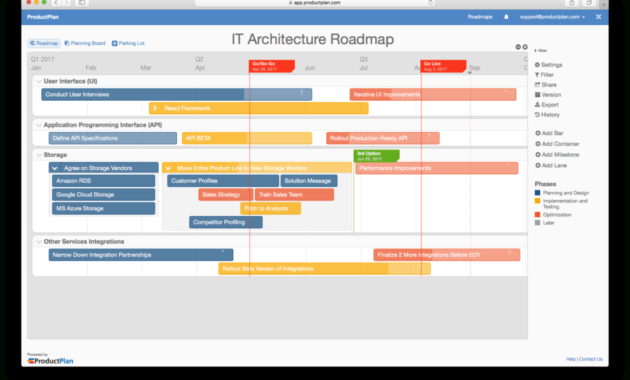Image resolution: width=630 pixels, height=380 pixels.
Task: Click the MS Azure Storage bar
Action: tap(103, 208)
